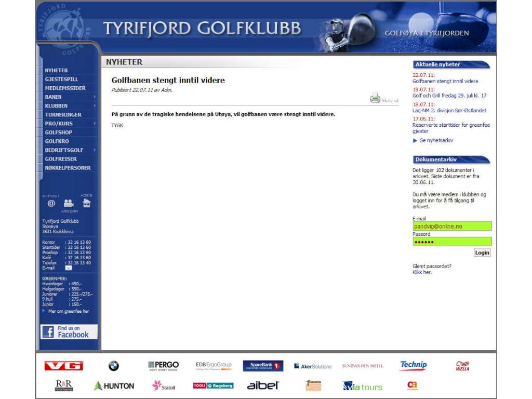Open the TURNERINGER menu item
Screen dimensions: 532x399
[x=63, y=115]
